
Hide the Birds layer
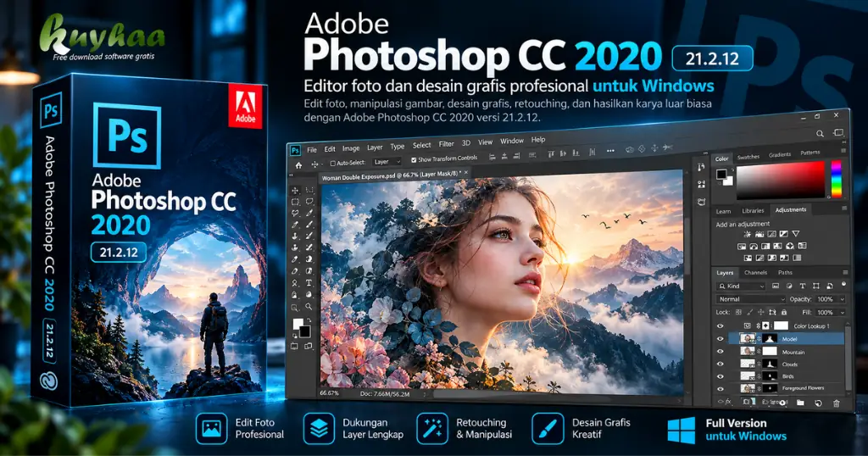pyautogui.click(x=721, y=376)
